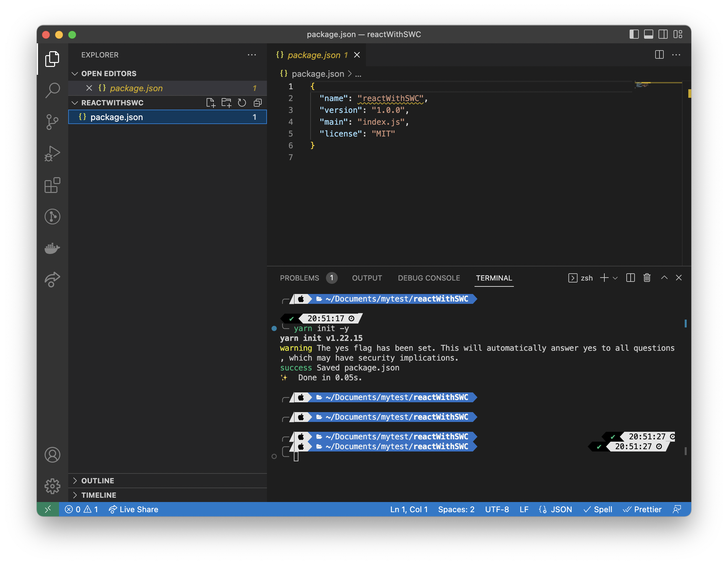This screenshot has height=565, width=728.
Task: Click the editor minimap preview
Action: pos(642,85)
